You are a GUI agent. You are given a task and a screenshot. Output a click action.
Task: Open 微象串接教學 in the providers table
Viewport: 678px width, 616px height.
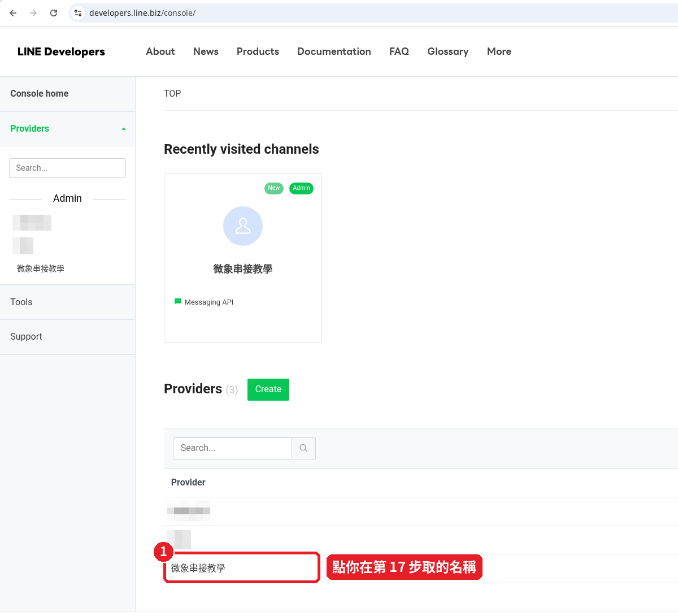click(x=198, y=568)
